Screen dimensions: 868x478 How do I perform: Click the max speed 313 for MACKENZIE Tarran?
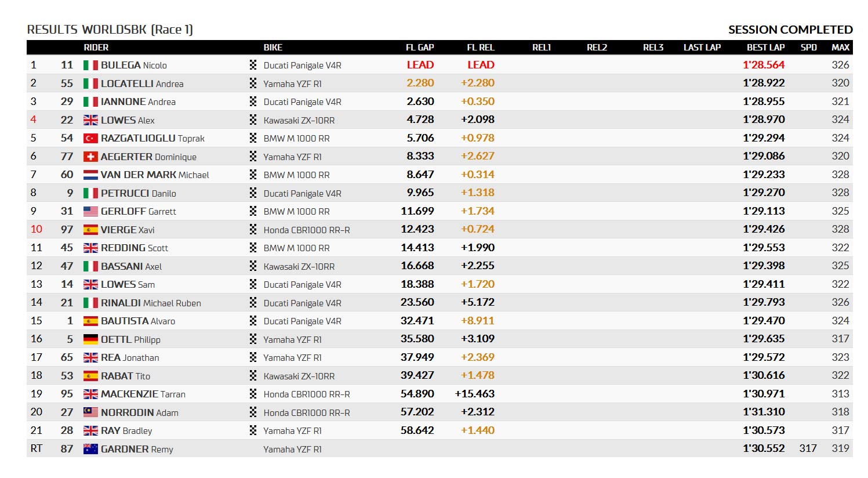tap(841, 394)
